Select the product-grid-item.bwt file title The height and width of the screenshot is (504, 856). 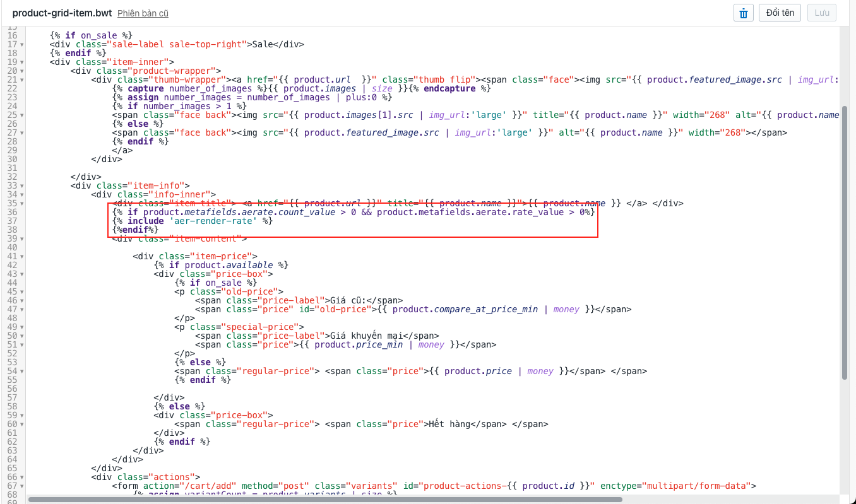(62, 13)
